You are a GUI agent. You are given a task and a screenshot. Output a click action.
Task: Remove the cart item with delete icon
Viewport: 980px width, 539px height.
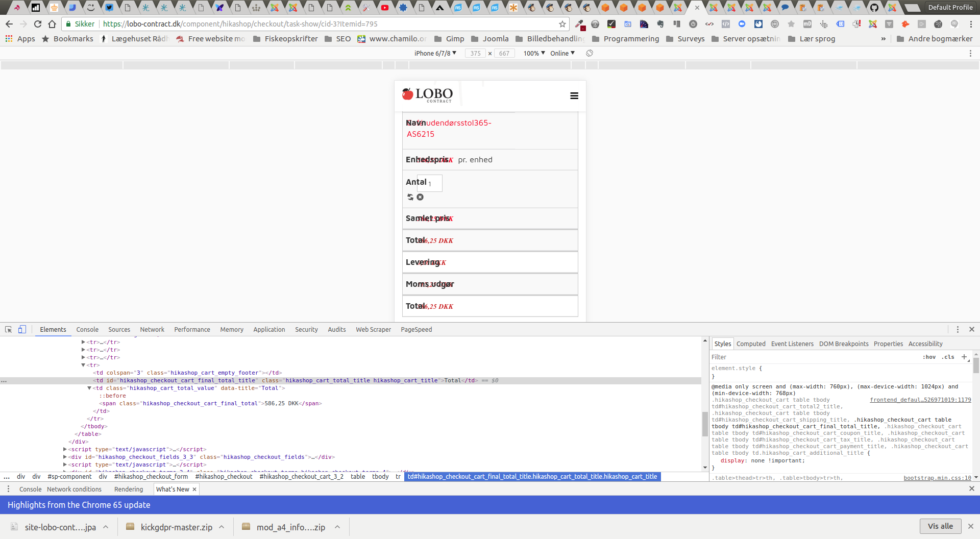[420, 197]
